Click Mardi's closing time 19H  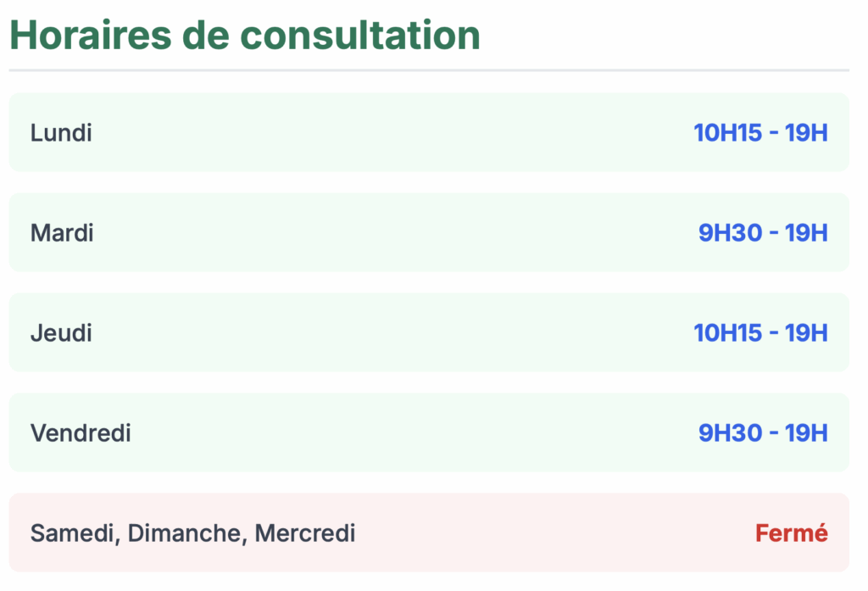(806, 232)
